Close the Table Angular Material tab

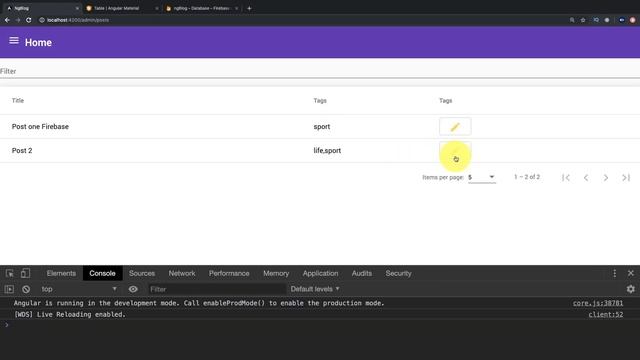157,8
